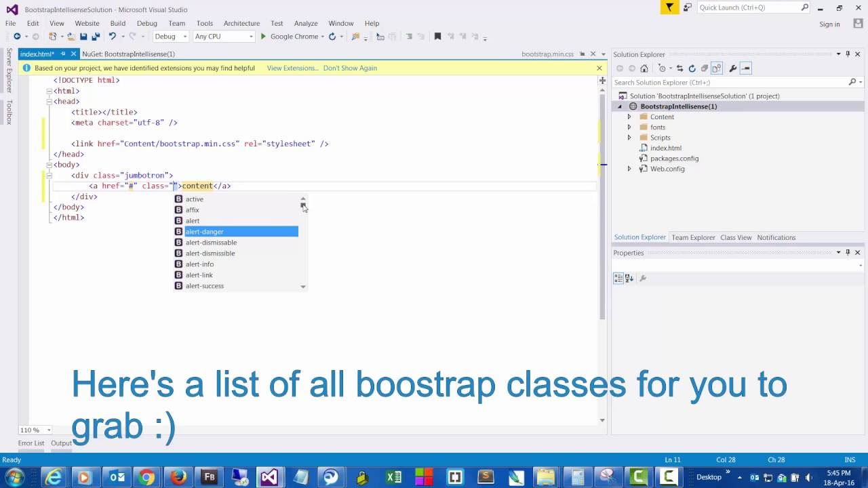Click Property Pages wrench in Properties panel
868x488 pixels.
tap(643, 278)
